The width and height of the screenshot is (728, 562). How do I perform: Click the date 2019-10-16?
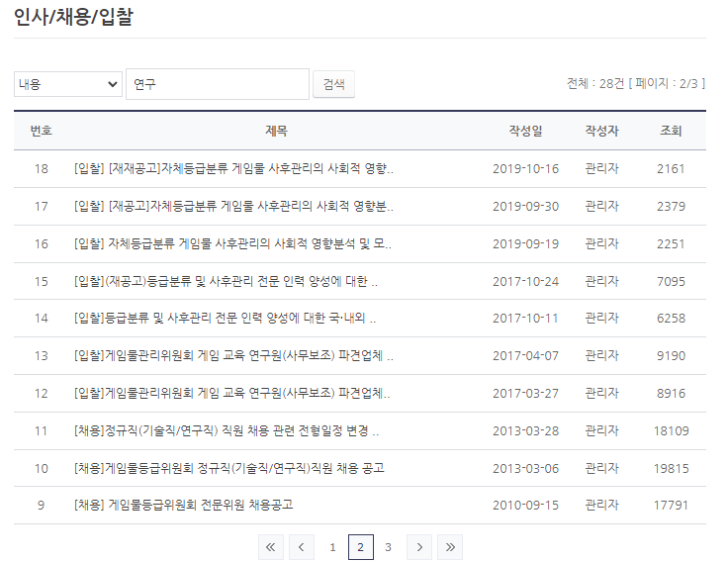point(525,168)
